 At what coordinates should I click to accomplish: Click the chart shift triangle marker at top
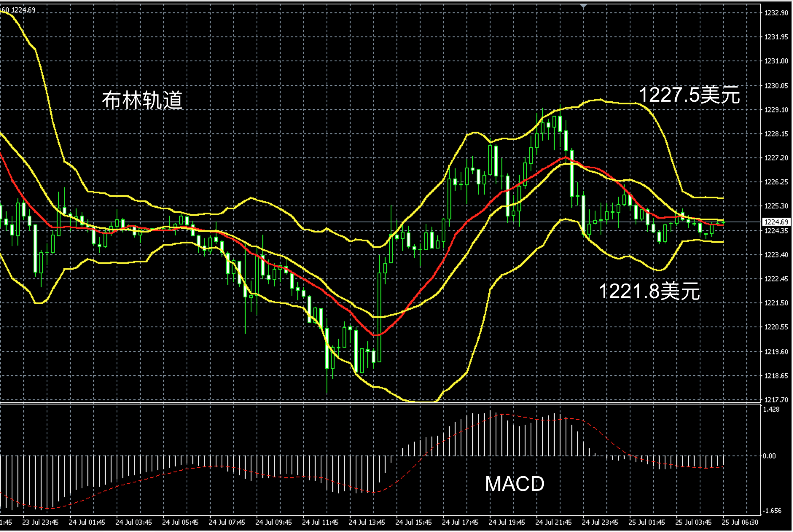tap(583, 6)
